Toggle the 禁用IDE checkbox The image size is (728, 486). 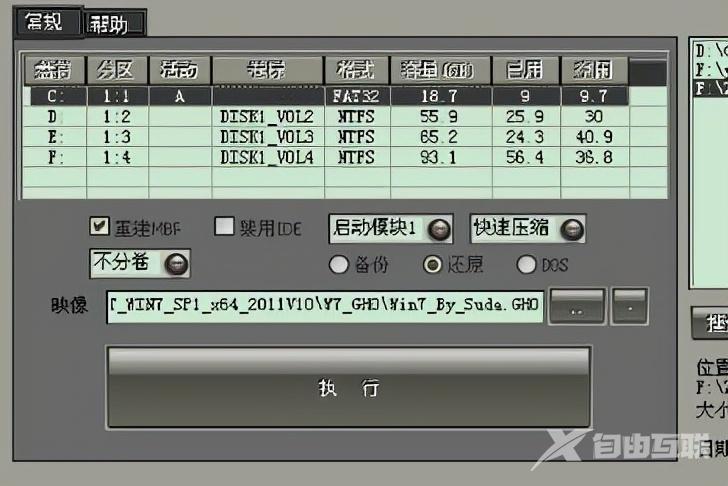pyautogui.click(x=224, y=227)
